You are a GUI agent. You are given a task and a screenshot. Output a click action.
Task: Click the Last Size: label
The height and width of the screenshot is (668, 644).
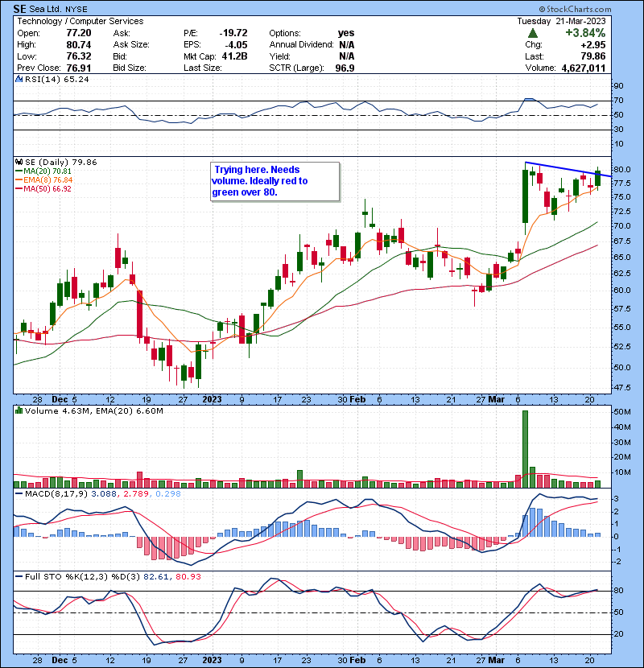tap(202, 68)
